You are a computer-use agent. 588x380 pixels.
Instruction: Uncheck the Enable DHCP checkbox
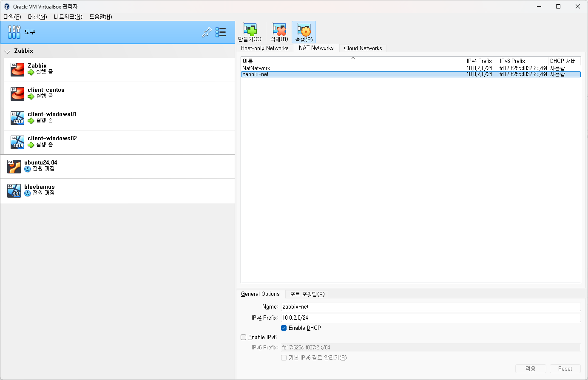(x=284, y=328)
